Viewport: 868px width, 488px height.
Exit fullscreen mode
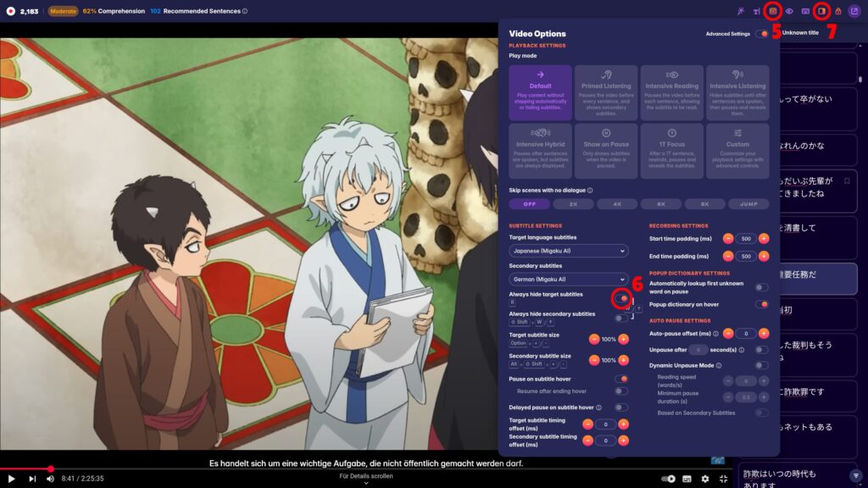point(724,479)
